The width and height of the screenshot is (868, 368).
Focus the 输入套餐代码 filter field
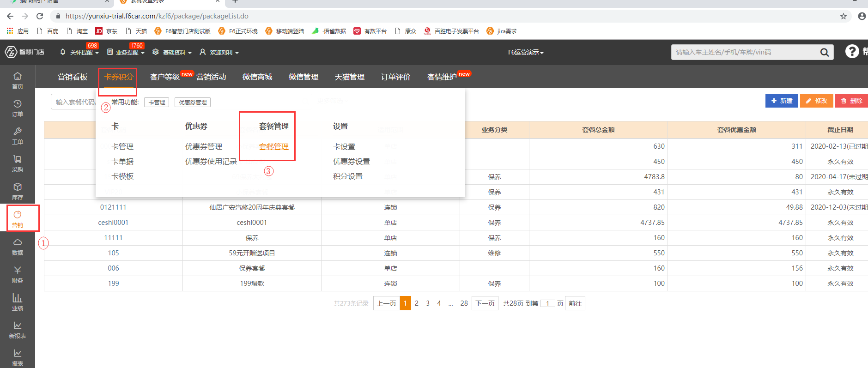74,102
